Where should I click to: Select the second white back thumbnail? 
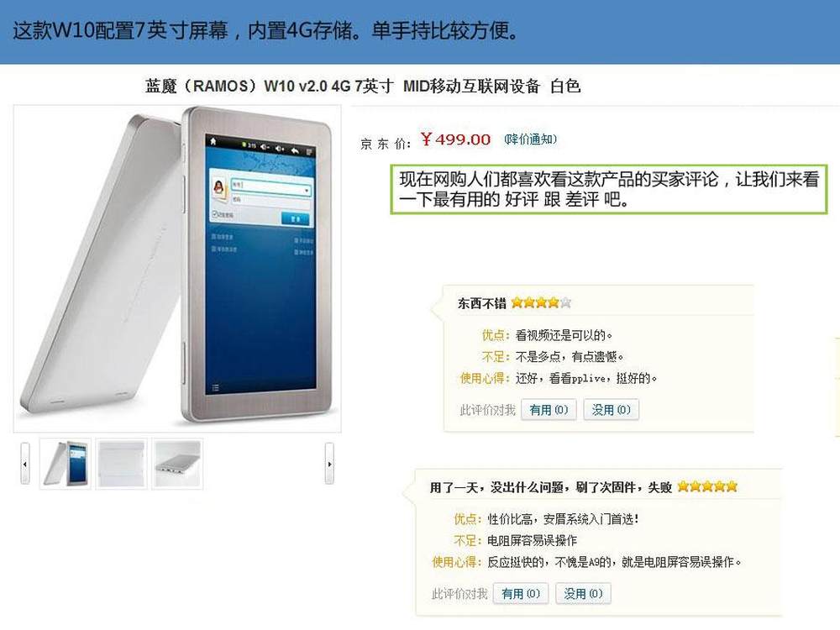122,464
